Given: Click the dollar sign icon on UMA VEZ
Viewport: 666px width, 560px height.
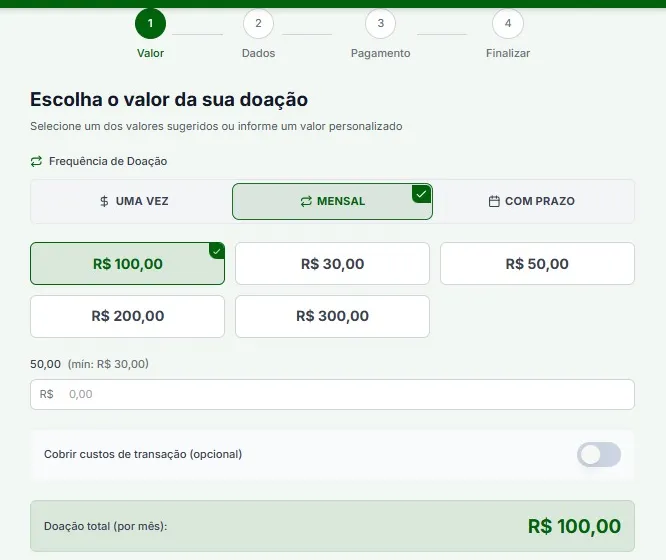Looking at the screenshot, I should coord(104,201).
